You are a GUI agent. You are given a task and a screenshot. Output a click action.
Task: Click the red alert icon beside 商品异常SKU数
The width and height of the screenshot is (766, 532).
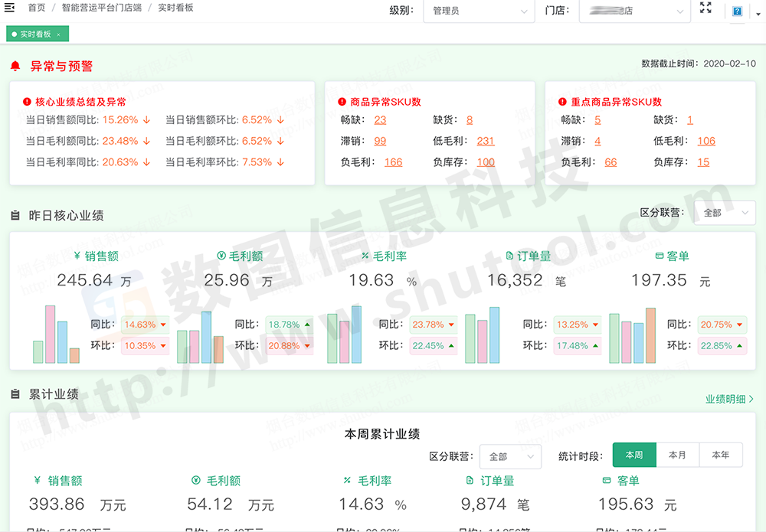[x=342, y=102]
